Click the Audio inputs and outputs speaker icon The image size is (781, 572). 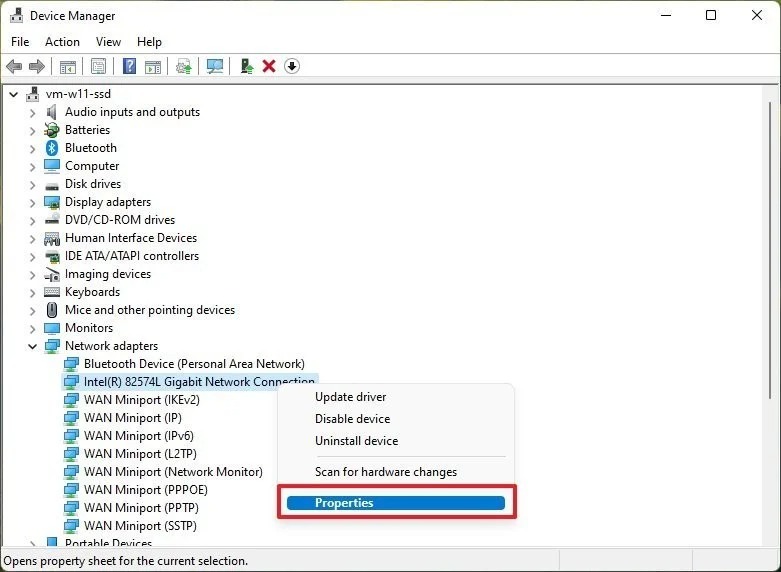[x=52, y=112]
